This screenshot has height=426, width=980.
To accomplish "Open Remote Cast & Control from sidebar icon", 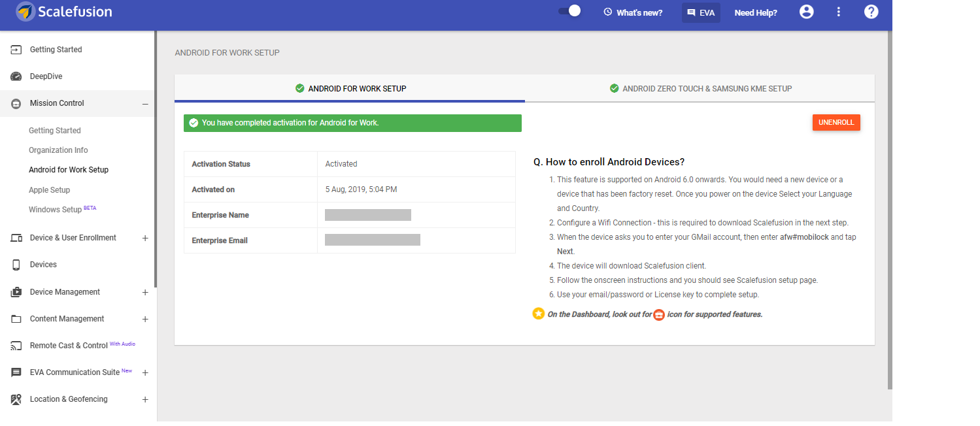I will [16, 345].
